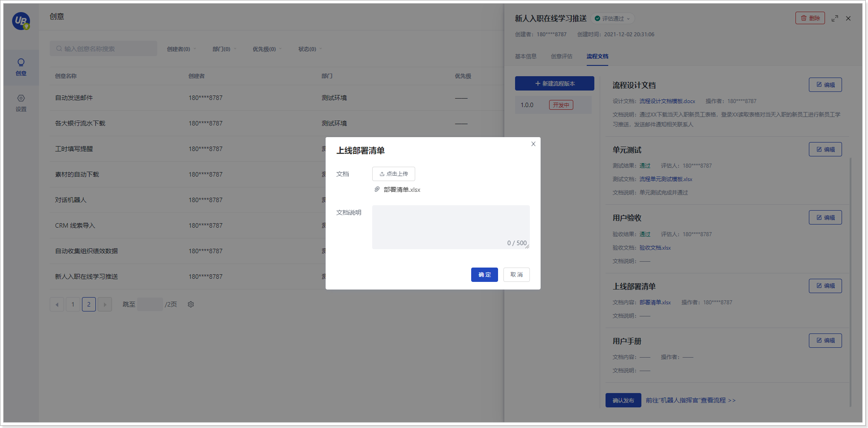Select page 2 in pagination
This screenshot has height=428, width=868.
(x=89, y=304)
